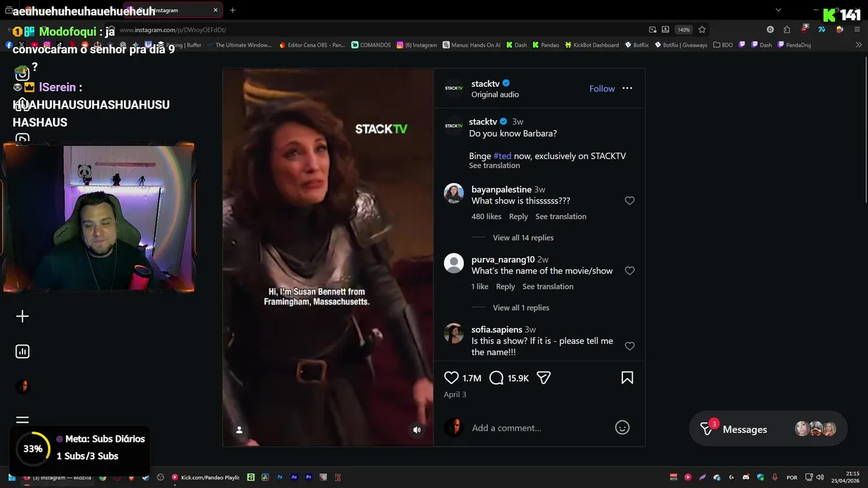Switch POR keyboard language indicator

coord(791,477)
